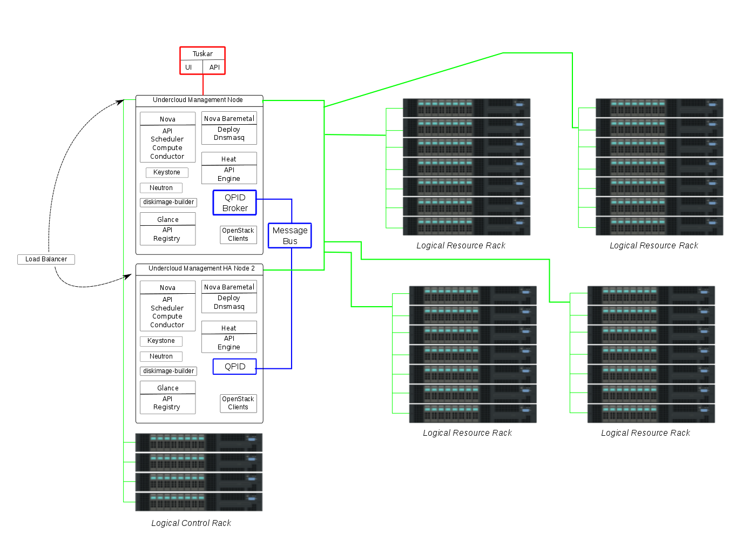The height and width of the screenshot is (540, 756).
Task: Select top server of upper-right Logical Resource Rack
Action: coord(659,108)
